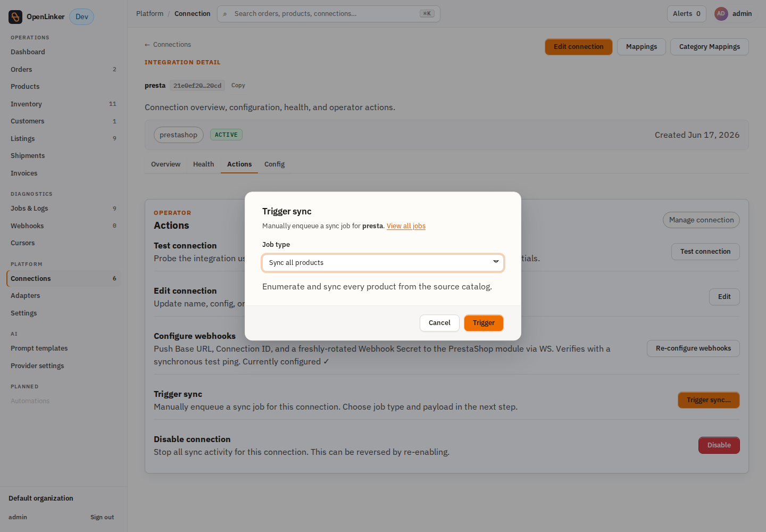
Task: Click the search magnifier icon
Action: coord(225,14)
